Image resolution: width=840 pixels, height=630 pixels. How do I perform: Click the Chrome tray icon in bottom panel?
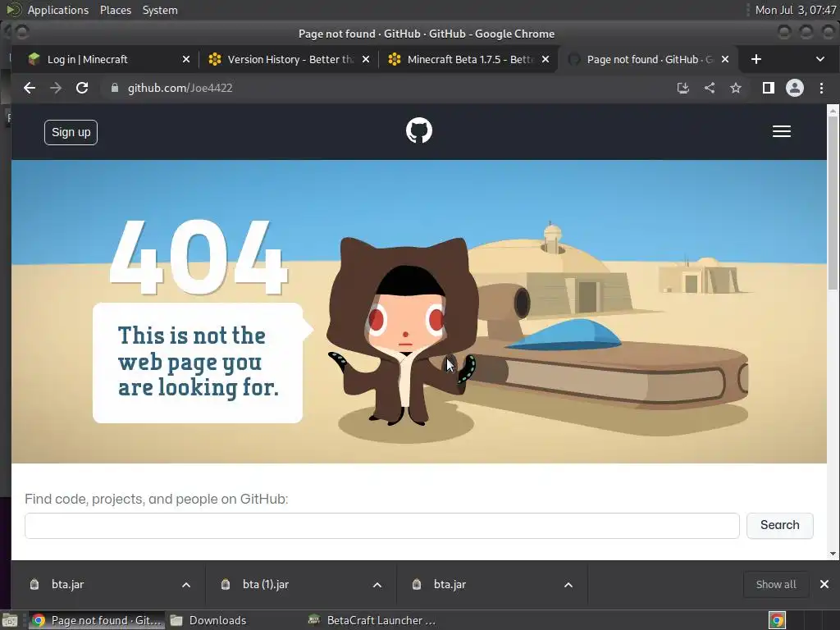pyautogui.click(x=777, y=620)
